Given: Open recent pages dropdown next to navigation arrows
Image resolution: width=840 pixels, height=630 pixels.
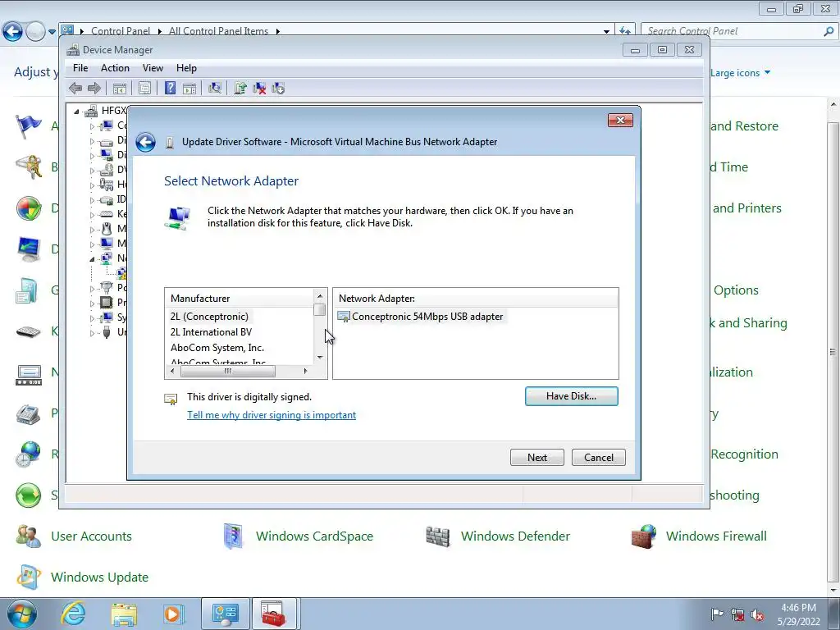Looking at the screenshot, I should [52, 32].
